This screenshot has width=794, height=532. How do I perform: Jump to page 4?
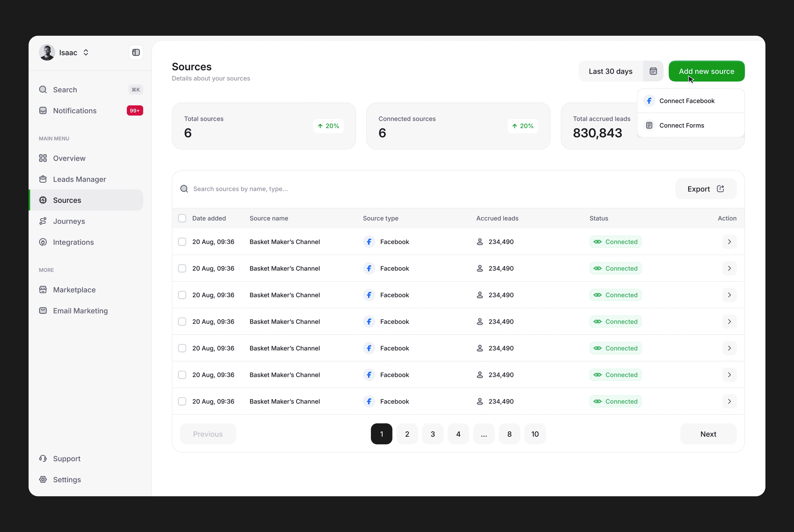[458, 434]
